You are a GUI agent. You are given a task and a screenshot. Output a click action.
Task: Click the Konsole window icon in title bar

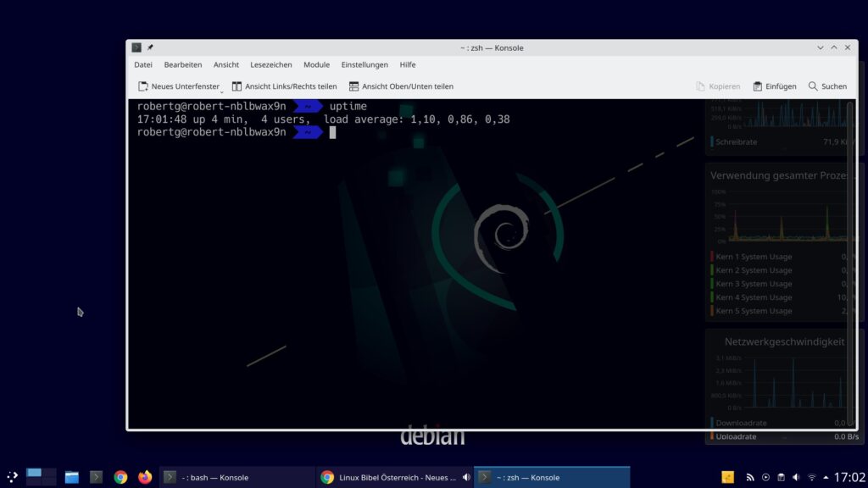tap(136, 47)
